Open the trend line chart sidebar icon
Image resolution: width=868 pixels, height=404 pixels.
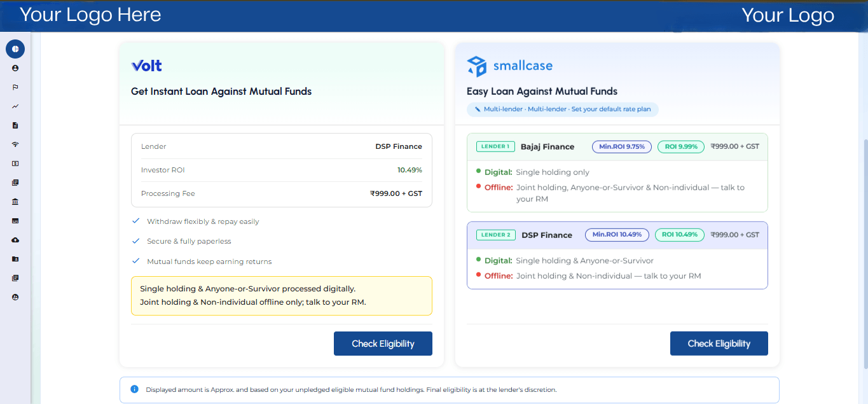click(x=15, y=106)
